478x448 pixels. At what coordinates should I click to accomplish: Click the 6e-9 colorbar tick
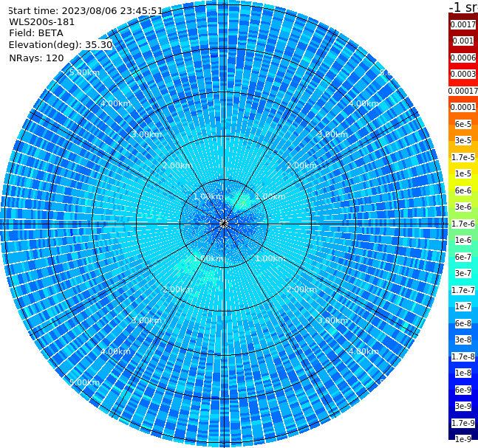pyautogui.click(x=463, y=390)
